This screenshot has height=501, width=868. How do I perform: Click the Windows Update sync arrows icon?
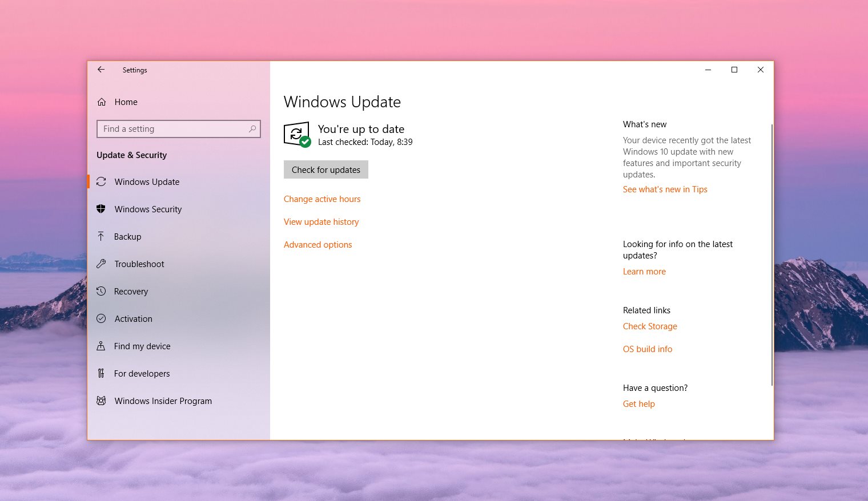point(101,182)
